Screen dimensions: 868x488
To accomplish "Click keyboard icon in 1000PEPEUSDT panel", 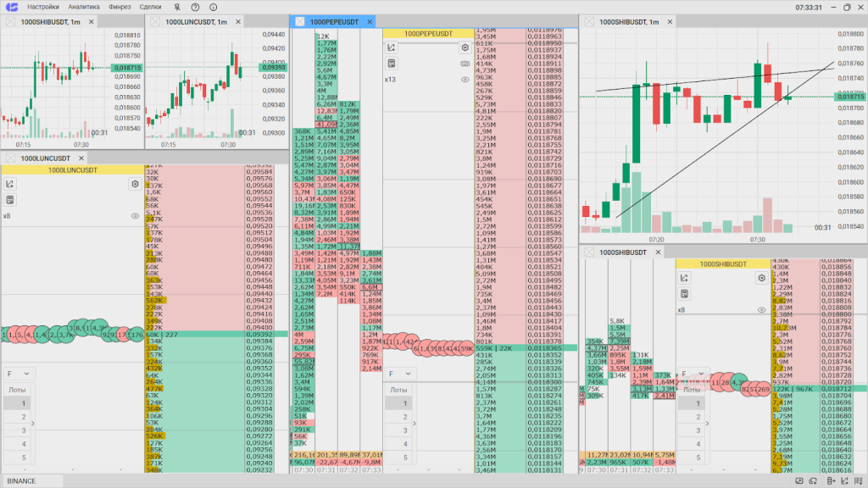I will pos(465,64).
